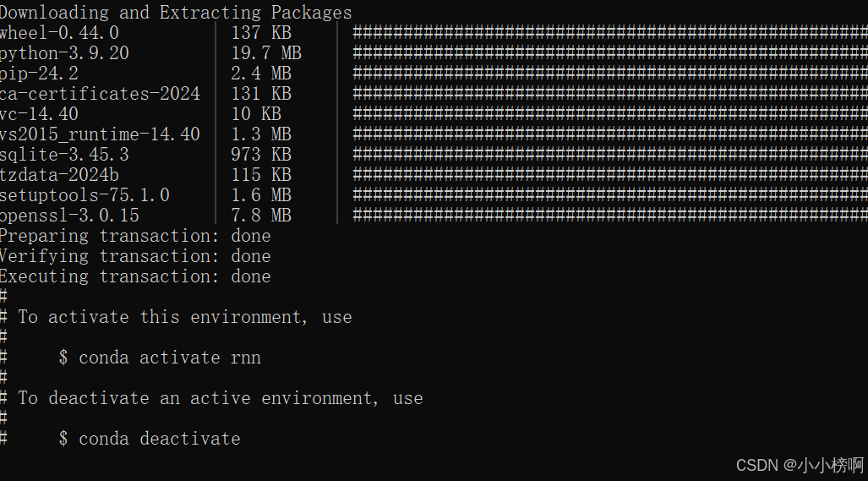
Task: Click the vs2015_runtime-14.40 package name
Action: (100, 134)
